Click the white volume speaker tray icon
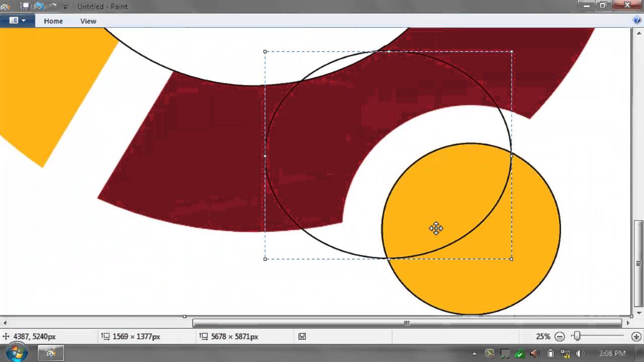Viewport: 644px width, 362px height. [x=580, y=353]
